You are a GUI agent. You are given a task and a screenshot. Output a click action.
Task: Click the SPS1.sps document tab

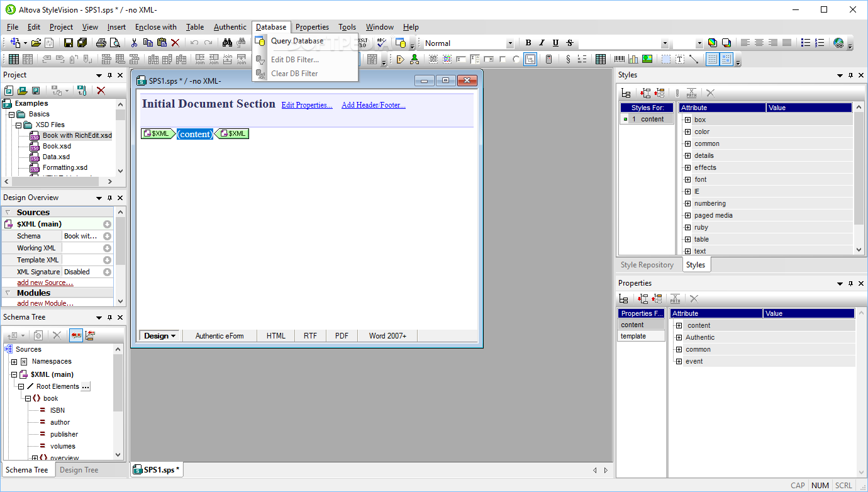tap(157, 470)
